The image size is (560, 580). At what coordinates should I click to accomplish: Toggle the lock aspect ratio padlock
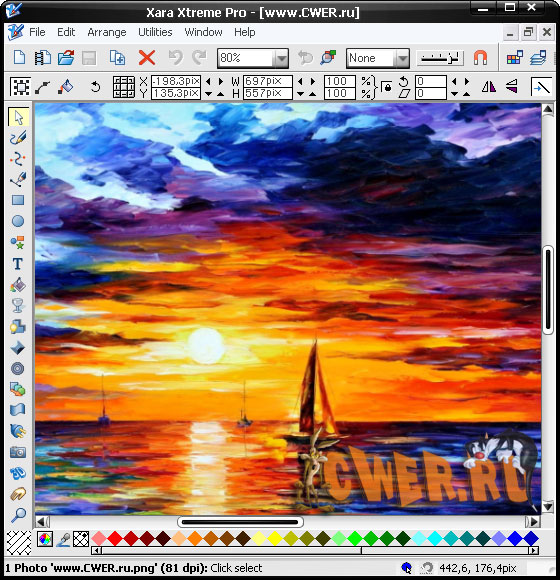coord(387,87)
